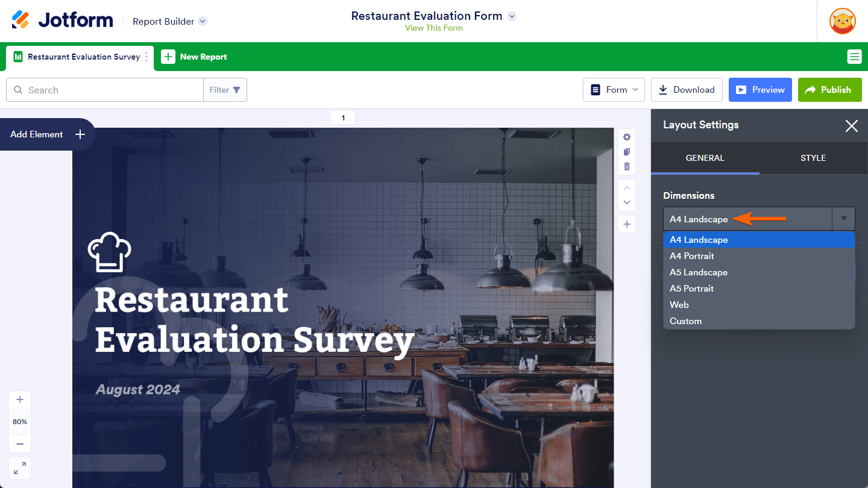Open View This Form link

pos(433,28)
